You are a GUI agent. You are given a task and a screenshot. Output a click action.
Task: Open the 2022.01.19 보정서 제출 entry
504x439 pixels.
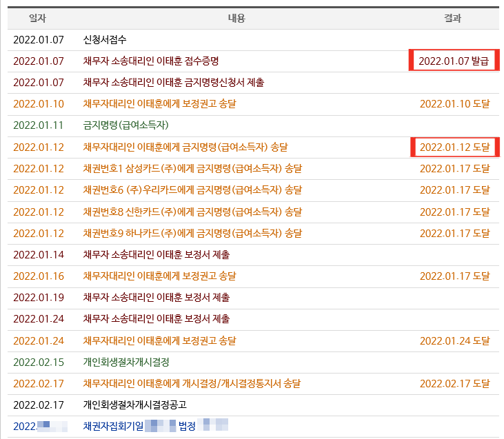157,298
